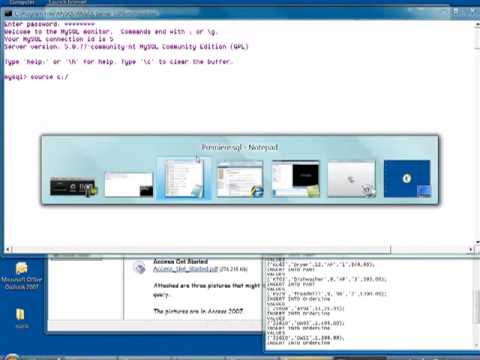Click the 'Welcome to the MySQL monitor' line
This screenshot has width=480, height=360.
(111, 32)
